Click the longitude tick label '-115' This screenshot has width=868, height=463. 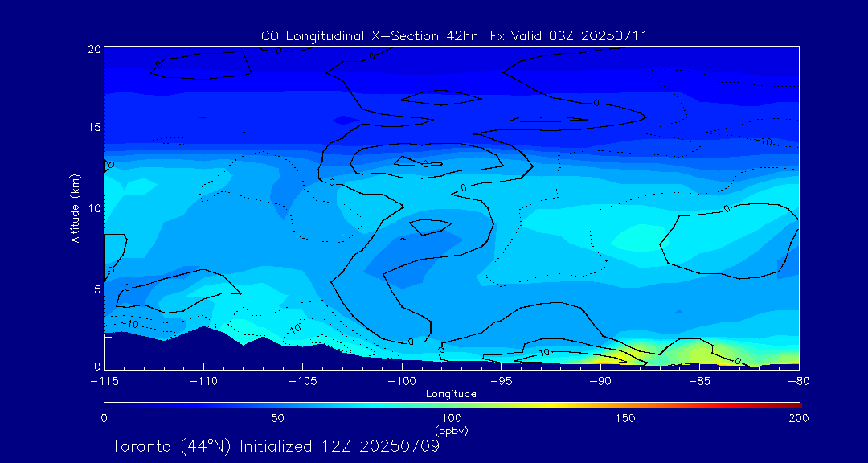pyautogui.click(x=104, y=382)
